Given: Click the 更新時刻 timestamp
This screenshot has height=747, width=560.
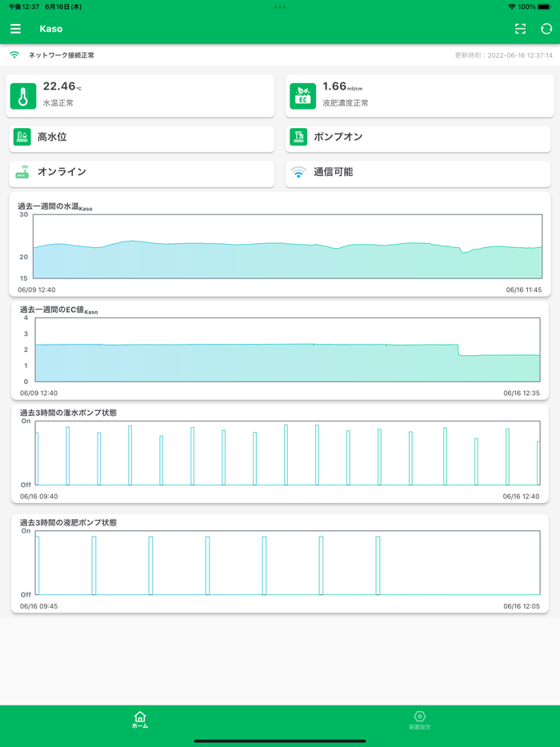Looking at the screenshot, I should (504, 56).
